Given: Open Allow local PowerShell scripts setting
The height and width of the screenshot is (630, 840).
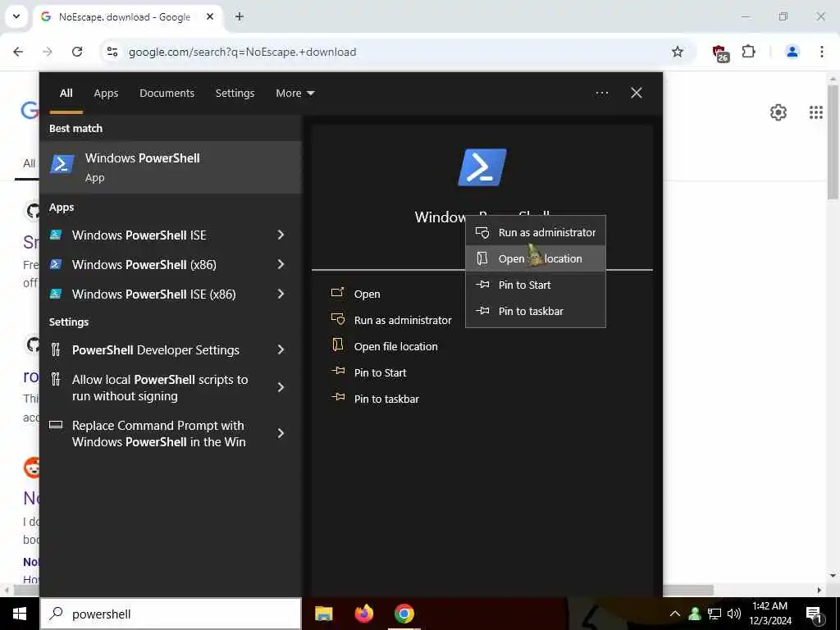Looking at the screenshot, I should [x=160, y=388].
